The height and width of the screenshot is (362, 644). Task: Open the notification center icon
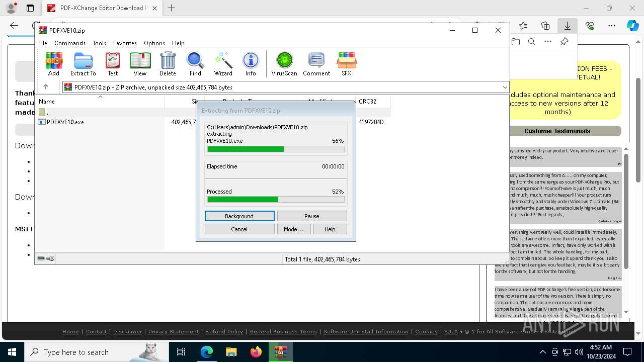pos(627,352)
